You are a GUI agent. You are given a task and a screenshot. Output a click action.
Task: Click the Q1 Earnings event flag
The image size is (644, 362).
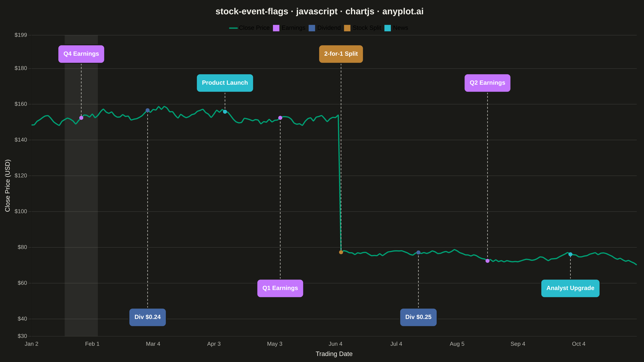click(280, 288)
